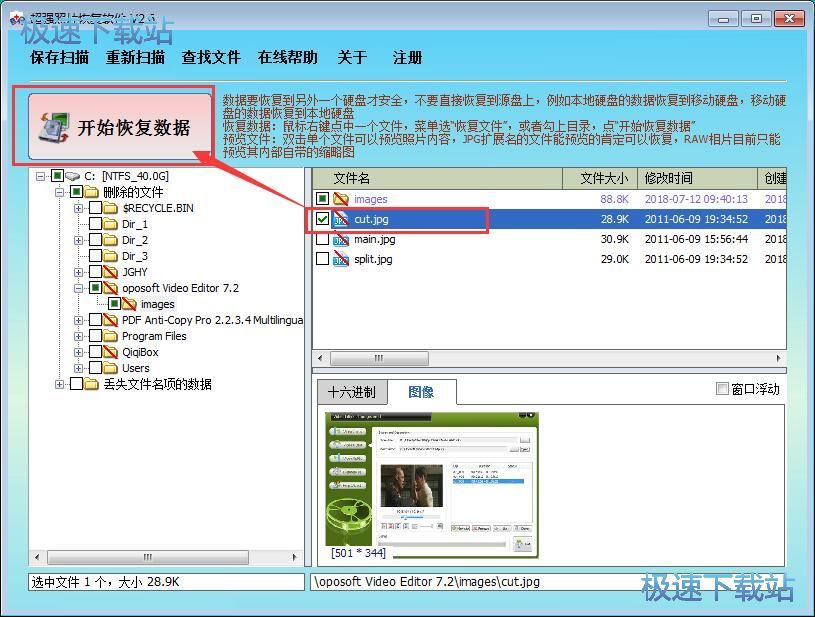The width and height of the screenshot is (815, 617).
Task: Click the cut.jpg file icon
Action: 341,219
